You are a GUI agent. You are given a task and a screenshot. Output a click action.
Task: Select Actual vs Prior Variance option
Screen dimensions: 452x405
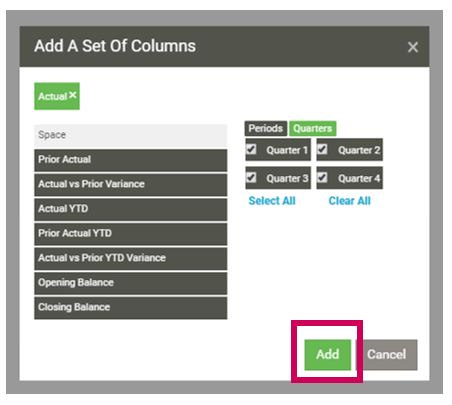click(x=131, y=185)
